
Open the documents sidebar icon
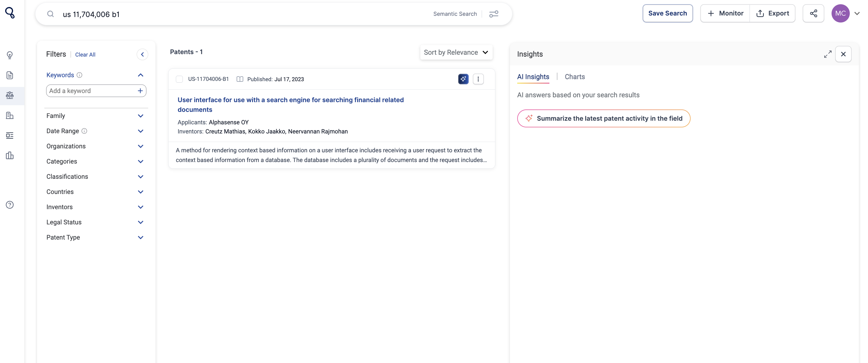point(10,75)
